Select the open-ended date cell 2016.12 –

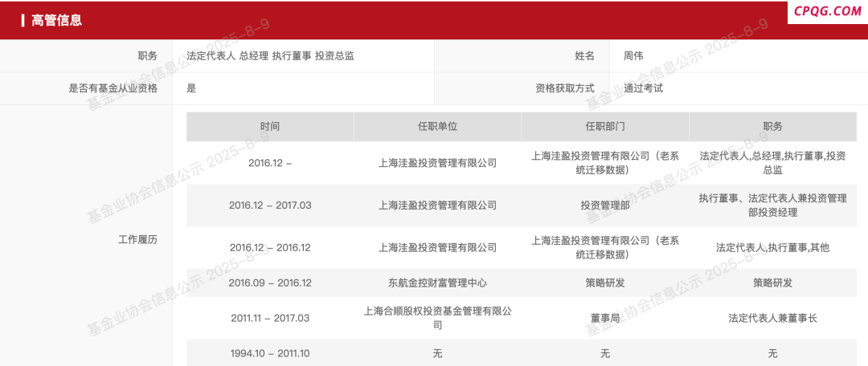click(x=270, y=163)
